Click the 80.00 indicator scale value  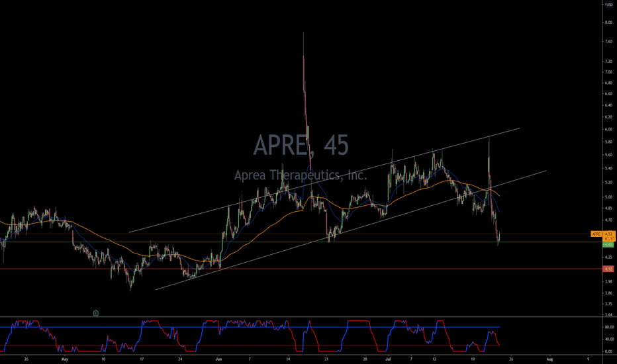coord(609,327)
